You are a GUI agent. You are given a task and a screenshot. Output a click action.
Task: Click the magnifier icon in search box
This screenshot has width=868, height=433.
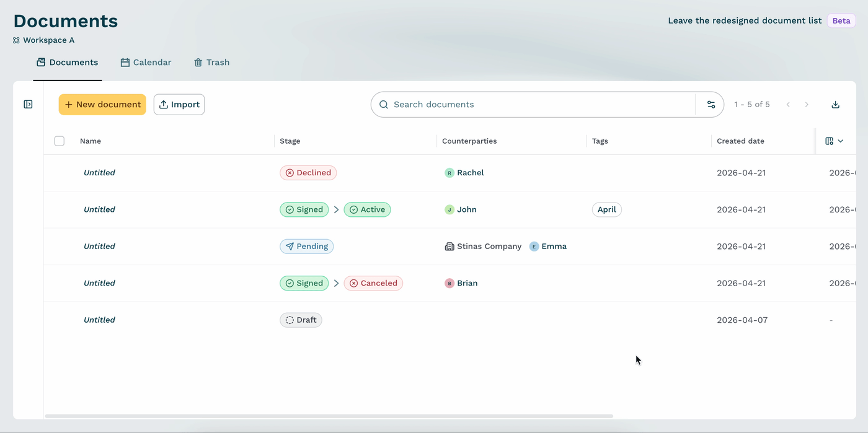click(384, 105)
